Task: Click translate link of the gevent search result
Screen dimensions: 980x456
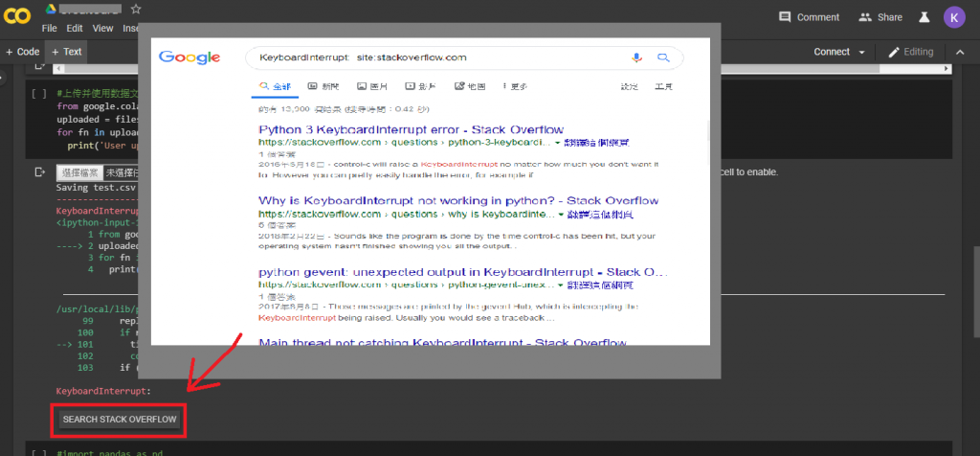Action: pos(600,285)
